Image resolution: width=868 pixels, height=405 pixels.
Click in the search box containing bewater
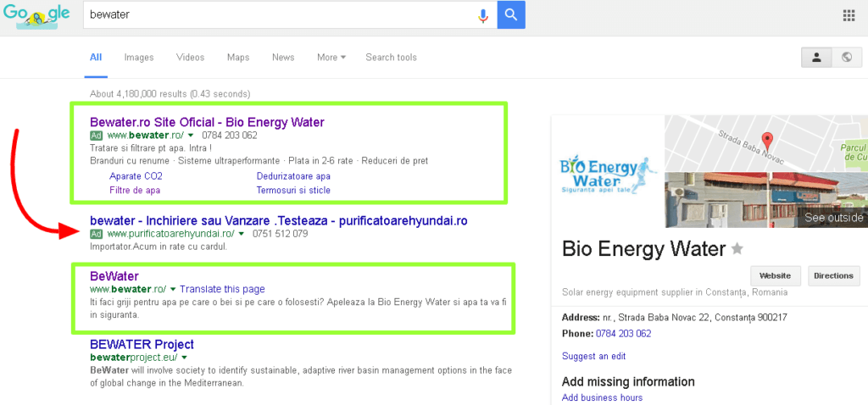coord(280,15)
